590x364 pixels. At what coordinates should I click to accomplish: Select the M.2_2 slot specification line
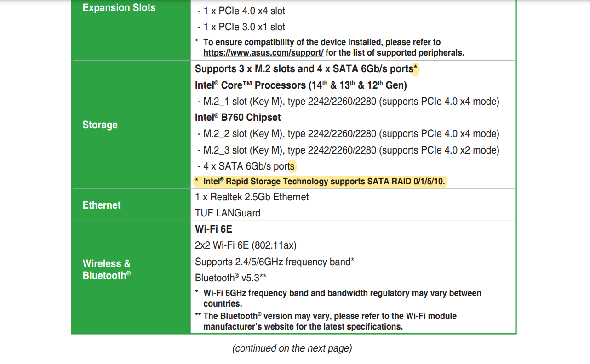(x=348, y=134)
